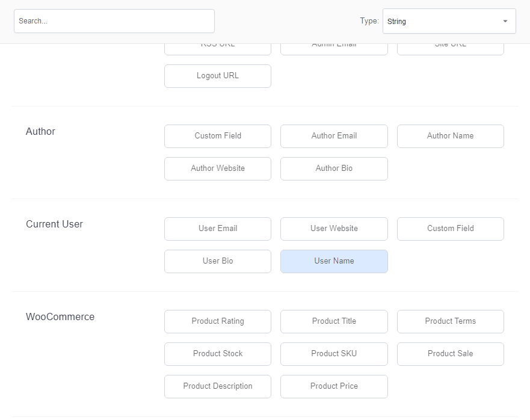Pick Custom Field under Author section
Screen dimensions: 530x420
pos(218,136)
